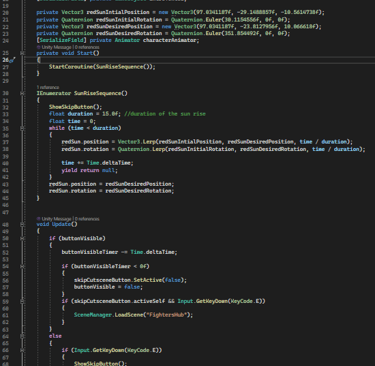Open the '0 references' CodeLens above Update()
The width and height of the screenshot is (375, 366).
click(87, 219)
